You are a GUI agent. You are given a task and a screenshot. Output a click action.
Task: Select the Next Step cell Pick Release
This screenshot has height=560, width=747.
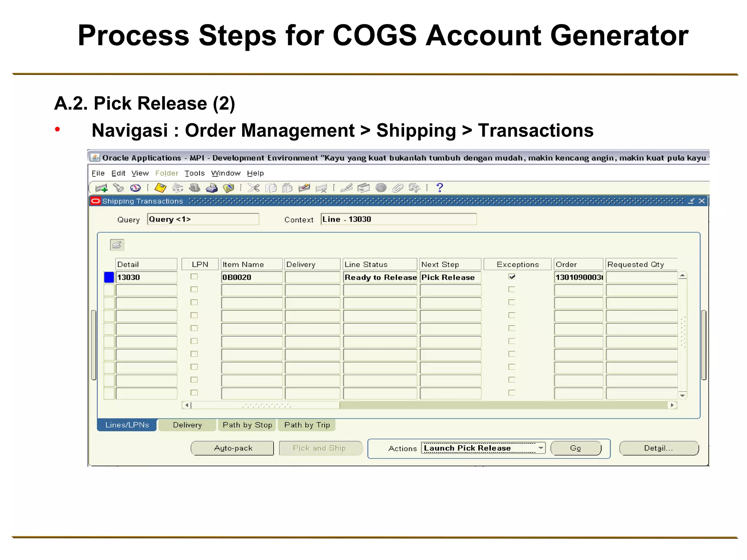click(450, 277)
